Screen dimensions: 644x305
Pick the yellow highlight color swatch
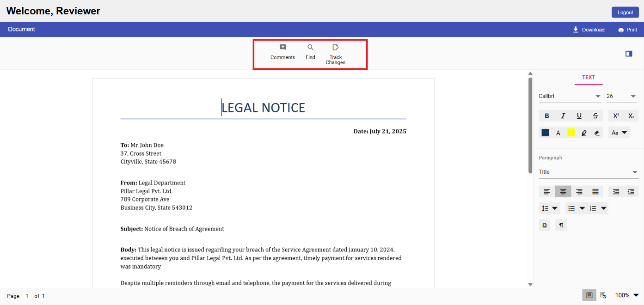coord(571,133)
